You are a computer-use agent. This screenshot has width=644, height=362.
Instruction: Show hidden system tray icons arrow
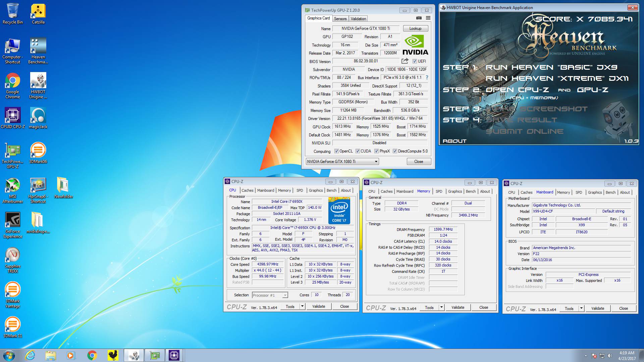[x=586, y=356]
